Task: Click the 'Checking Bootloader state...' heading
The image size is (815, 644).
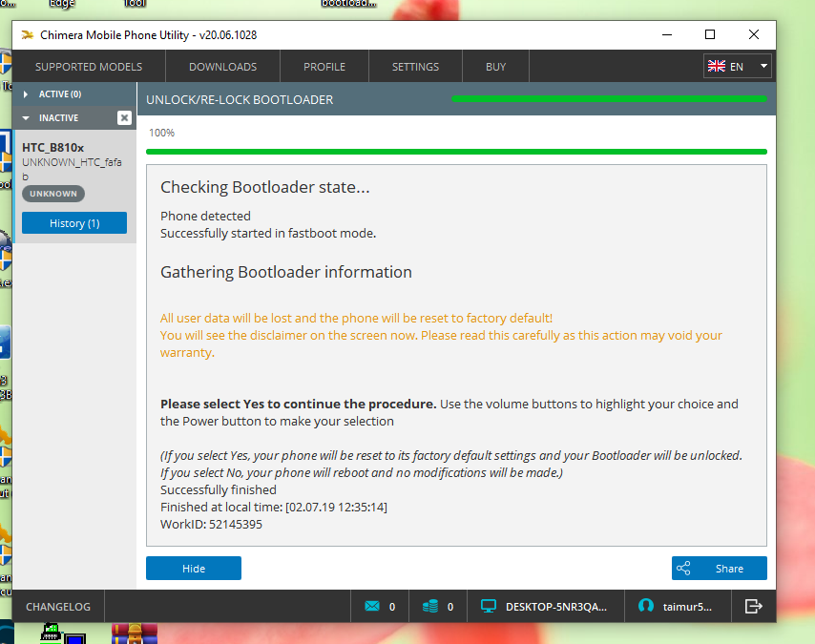Action: [265, 187]
